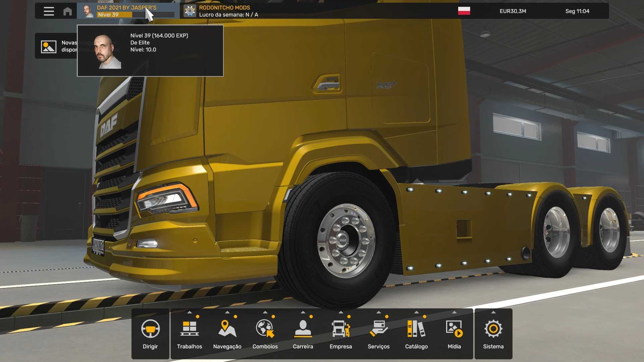Click the Nível 39 experience progress bar

pyautogui.click(x=136, y=15)
